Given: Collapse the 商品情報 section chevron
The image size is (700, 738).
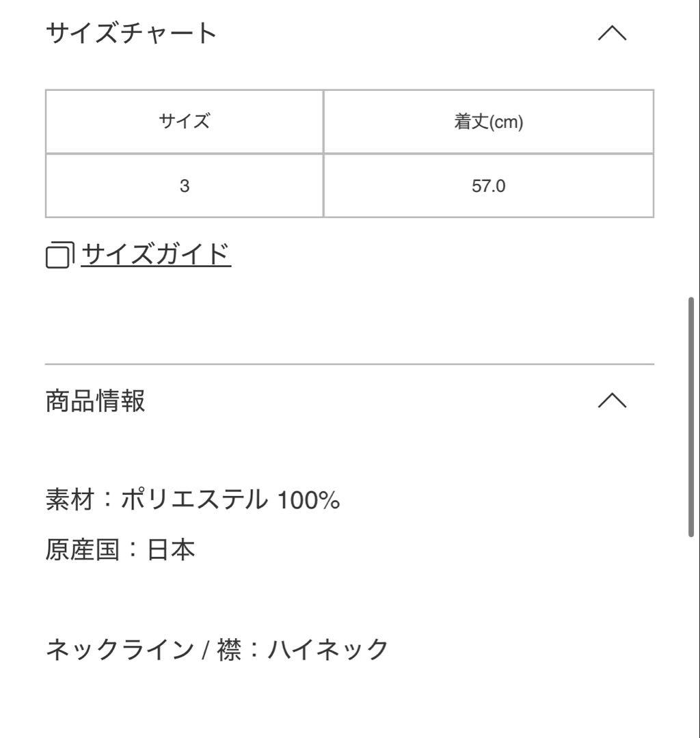Looking at the screenshot, I should pyautogui.click(x=612, y=400).
